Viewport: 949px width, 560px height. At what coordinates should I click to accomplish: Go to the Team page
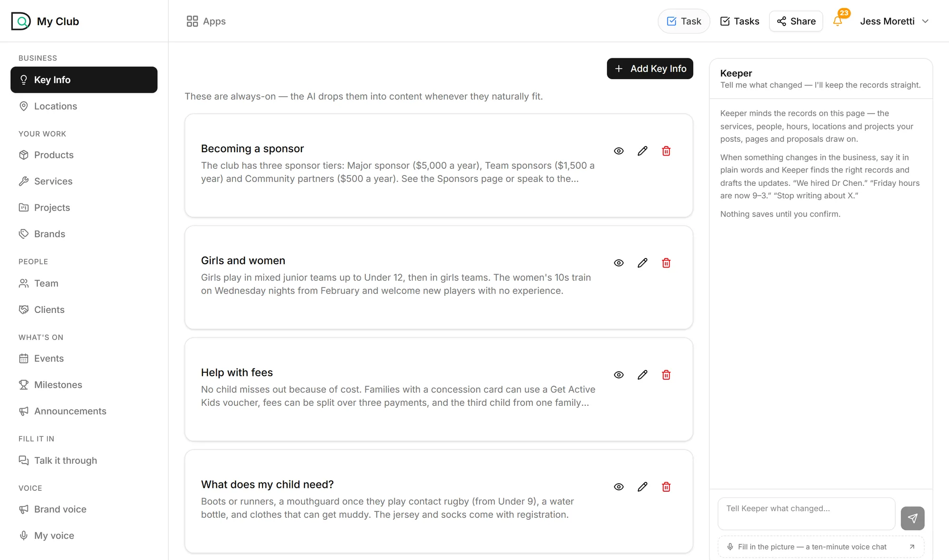click(x=84, y=283)
